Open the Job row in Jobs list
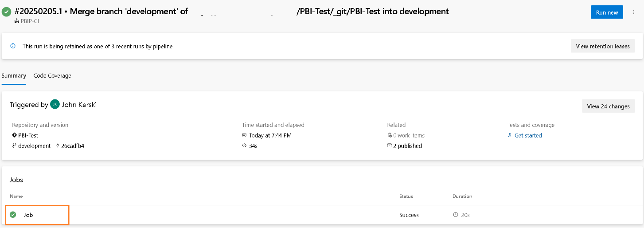The height and width of the screenshot is (228, 644). point(28,215)
